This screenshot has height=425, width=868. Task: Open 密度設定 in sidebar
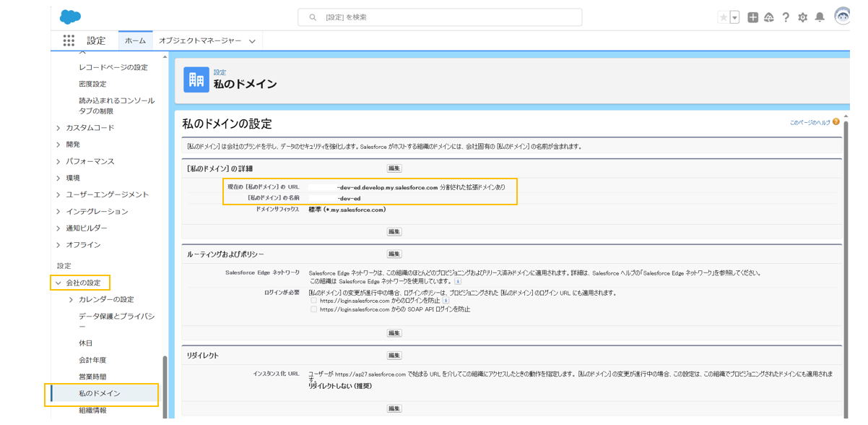click(92, 84)
